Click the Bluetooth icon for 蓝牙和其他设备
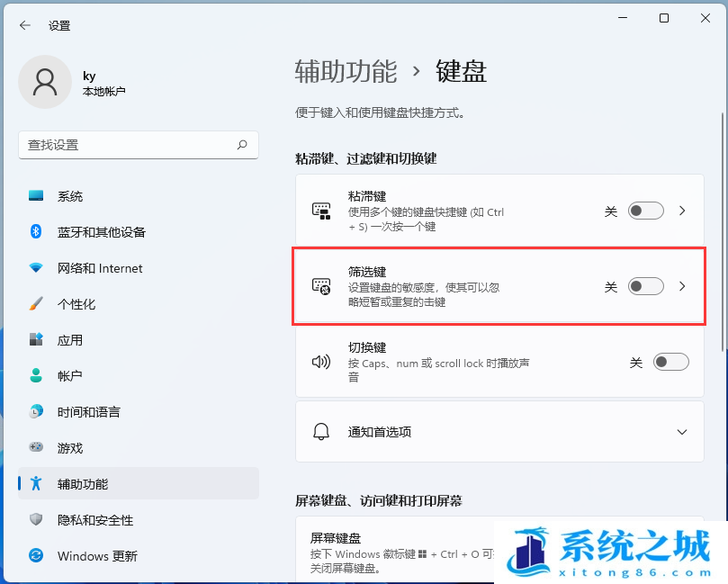This screenshot has width=728, height=584. [36, 231]
